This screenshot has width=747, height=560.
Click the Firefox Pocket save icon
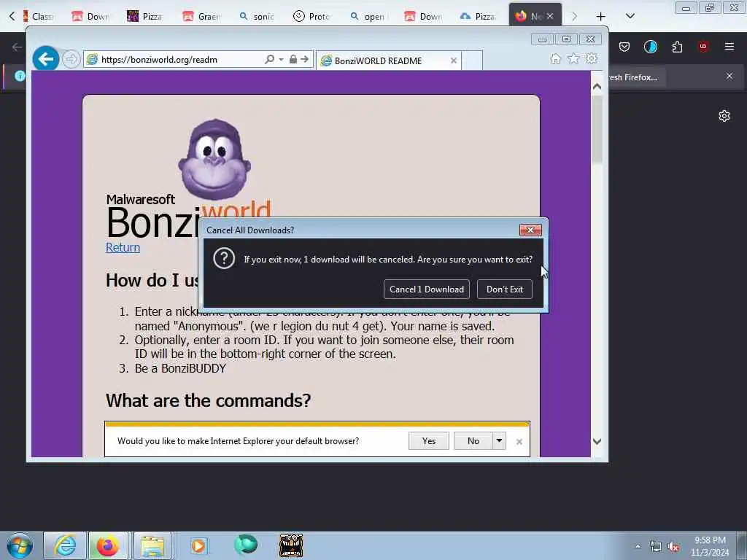624,47
